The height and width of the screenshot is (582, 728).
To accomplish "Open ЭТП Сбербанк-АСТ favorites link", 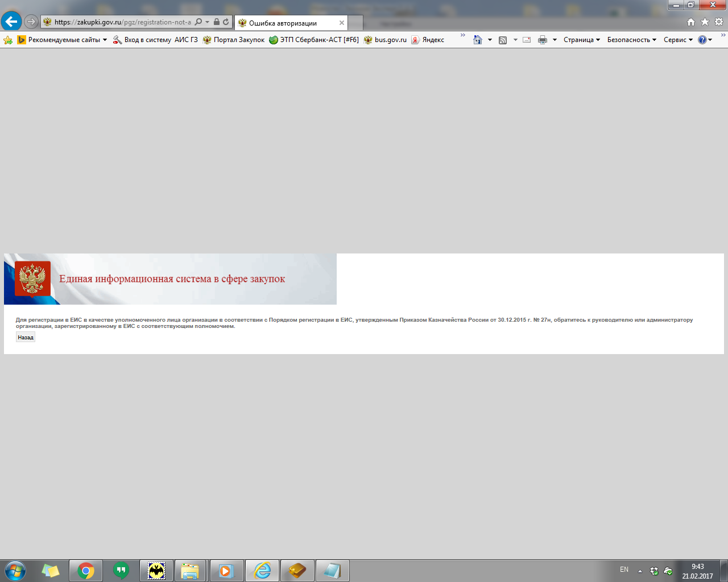I will [314, 40].
